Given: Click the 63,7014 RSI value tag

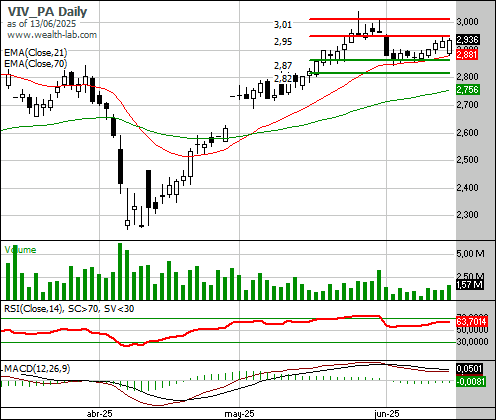Looking at the screenshot, I should tap(471, 322).
